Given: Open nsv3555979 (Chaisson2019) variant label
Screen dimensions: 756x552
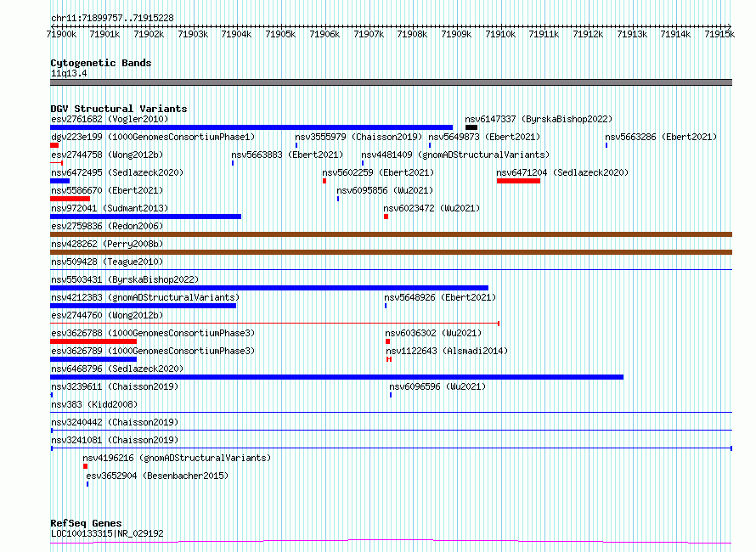Looking at the screenshot, I should pyautogui.click(x=358, y=137).
